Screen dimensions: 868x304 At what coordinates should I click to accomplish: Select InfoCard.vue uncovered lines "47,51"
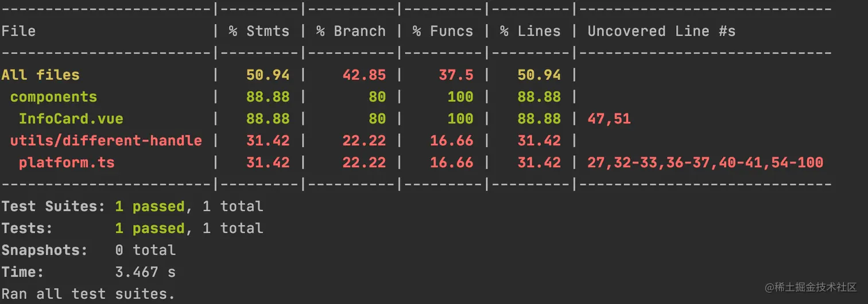609,119
